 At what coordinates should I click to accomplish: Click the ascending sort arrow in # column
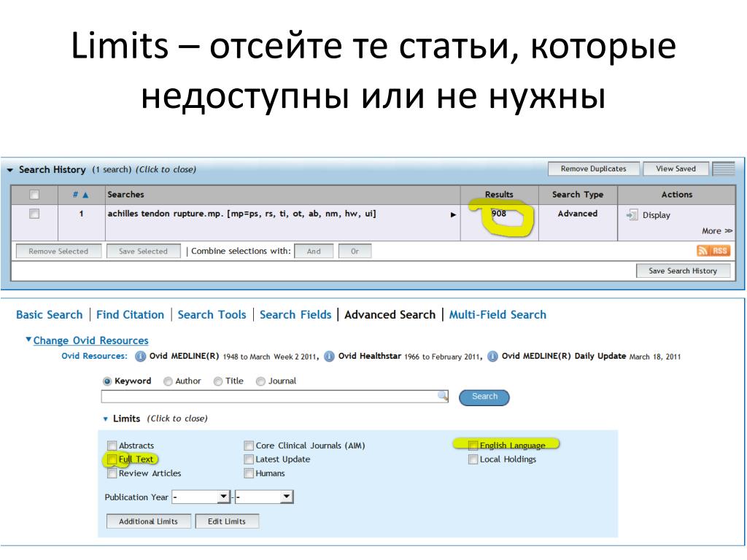pyautogui.click(x=85, y=195)
